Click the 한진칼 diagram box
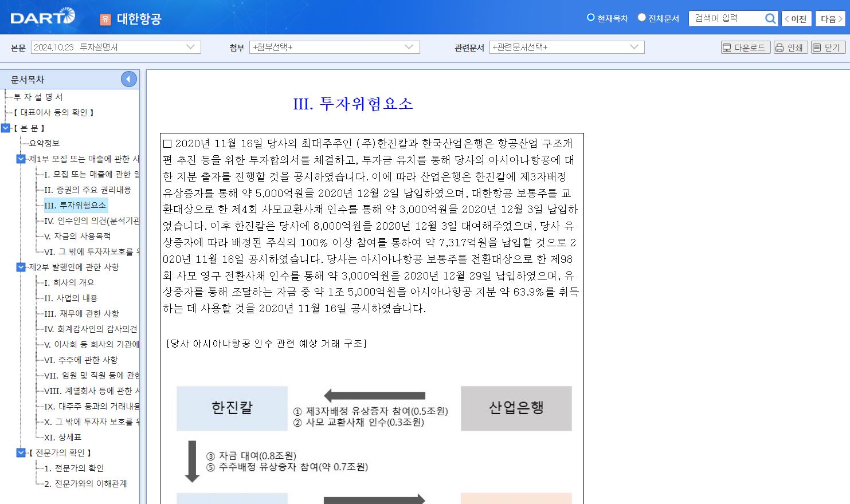 coord(232,408)
